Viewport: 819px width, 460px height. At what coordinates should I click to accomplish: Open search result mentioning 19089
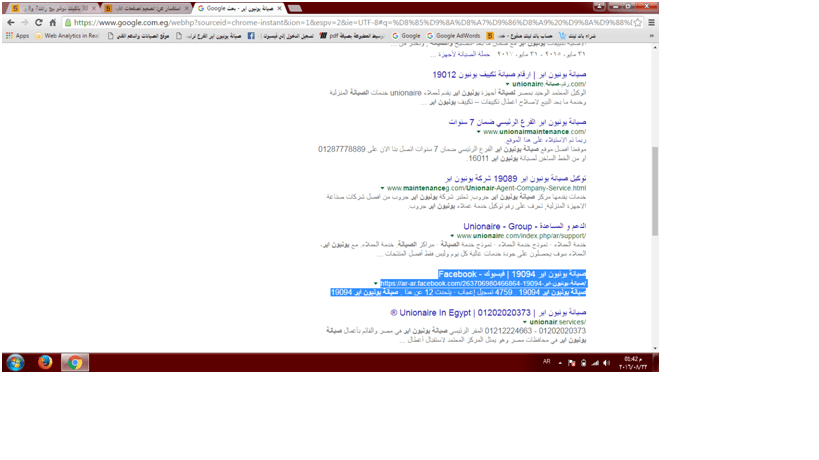[x=516, y=179]
